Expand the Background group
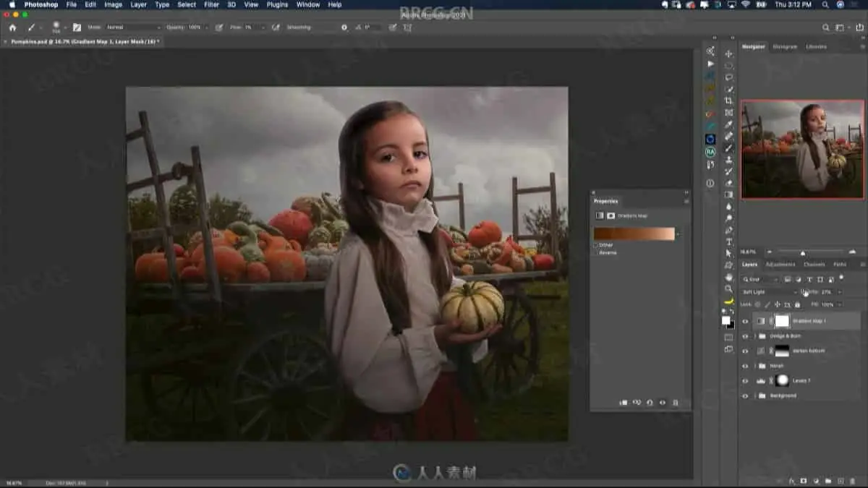868x488 pixels. point(755,395)
